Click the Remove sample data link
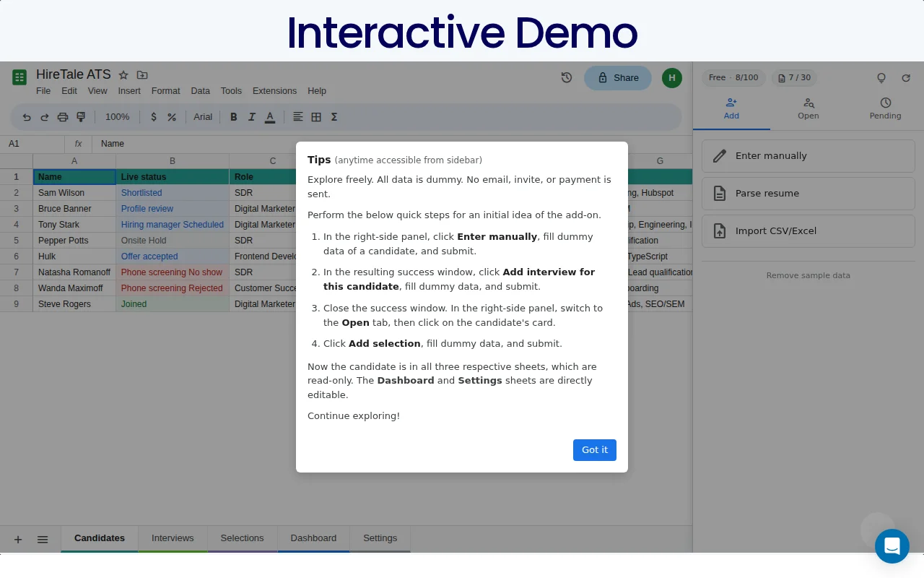 pyautogui.click(x=808, y=275)
